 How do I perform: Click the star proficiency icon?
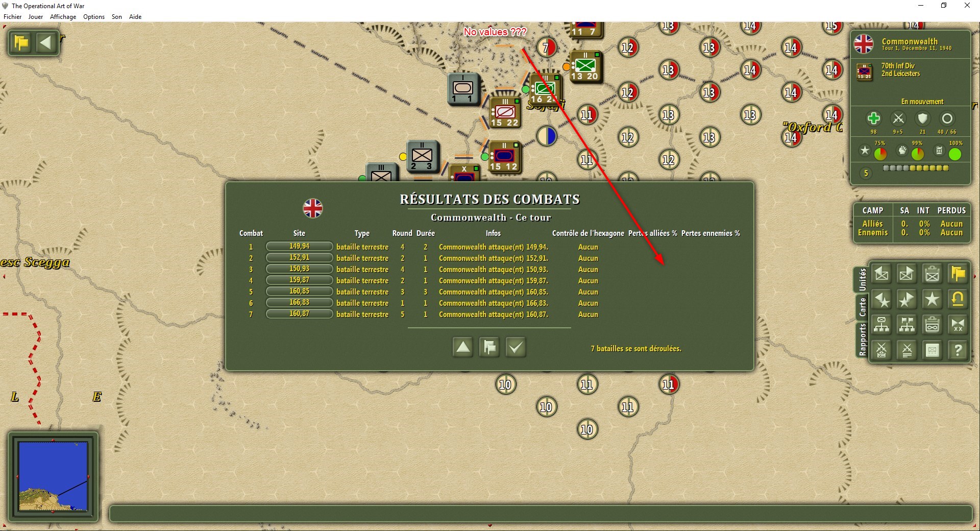865,151
